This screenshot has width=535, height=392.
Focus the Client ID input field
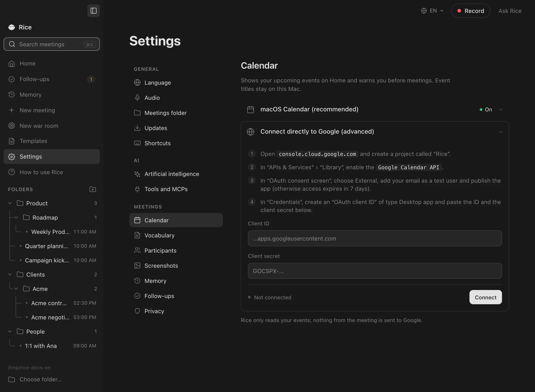coord(375,238)
